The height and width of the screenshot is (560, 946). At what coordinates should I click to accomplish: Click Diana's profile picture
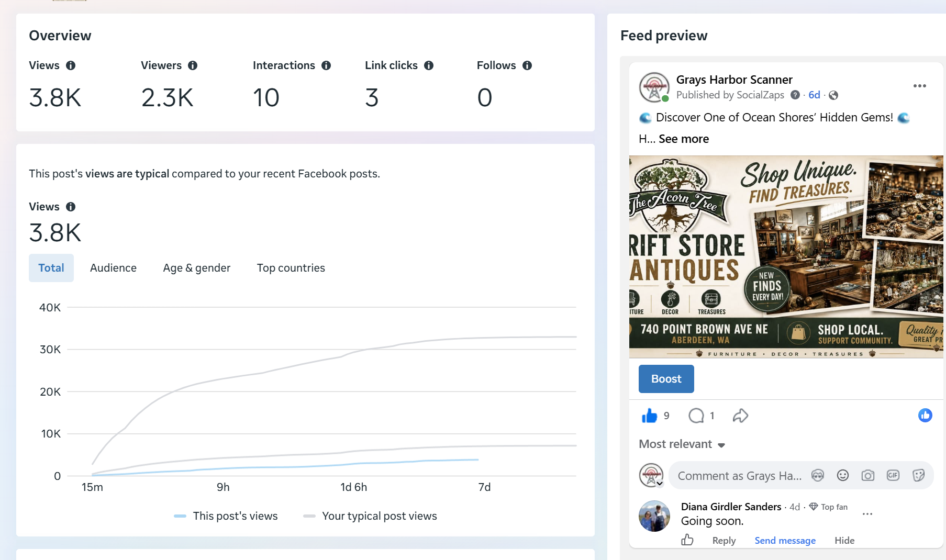coord(654,516)
